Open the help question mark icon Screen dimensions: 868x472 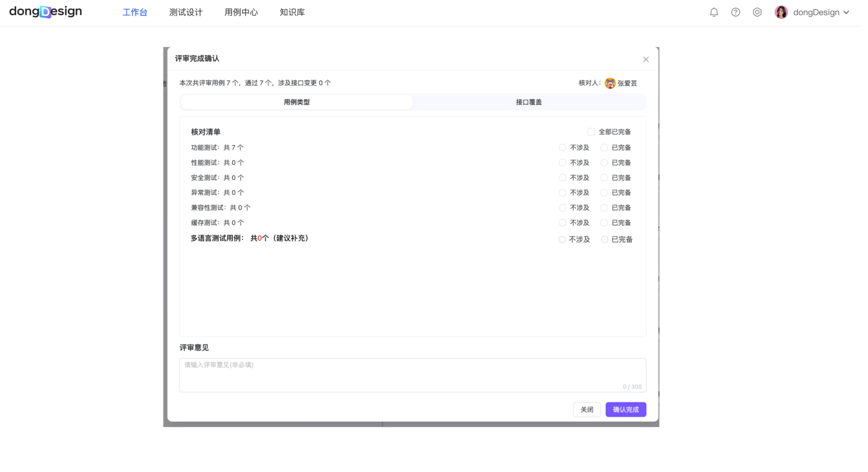click(735, 13)
